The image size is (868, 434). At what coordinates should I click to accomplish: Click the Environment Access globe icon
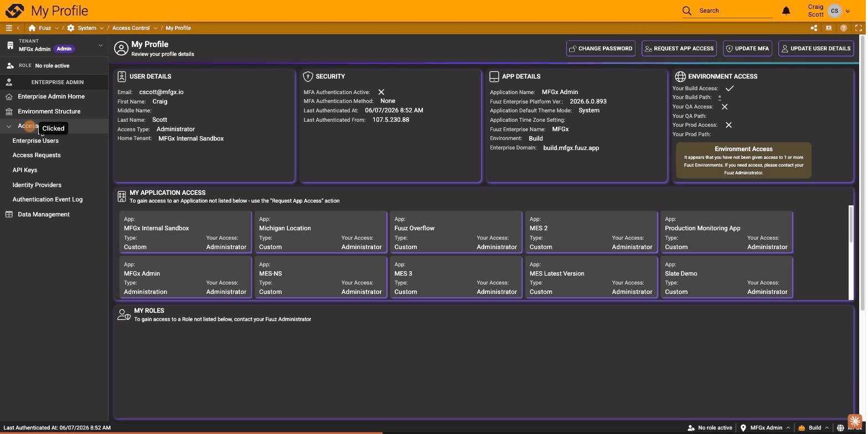(680, 76)
